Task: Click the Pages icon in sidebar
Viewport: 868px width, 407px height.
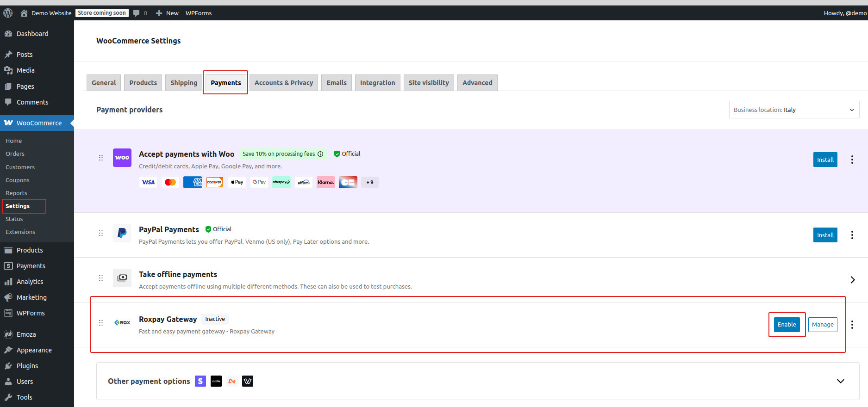Action: tap(8, 86)
